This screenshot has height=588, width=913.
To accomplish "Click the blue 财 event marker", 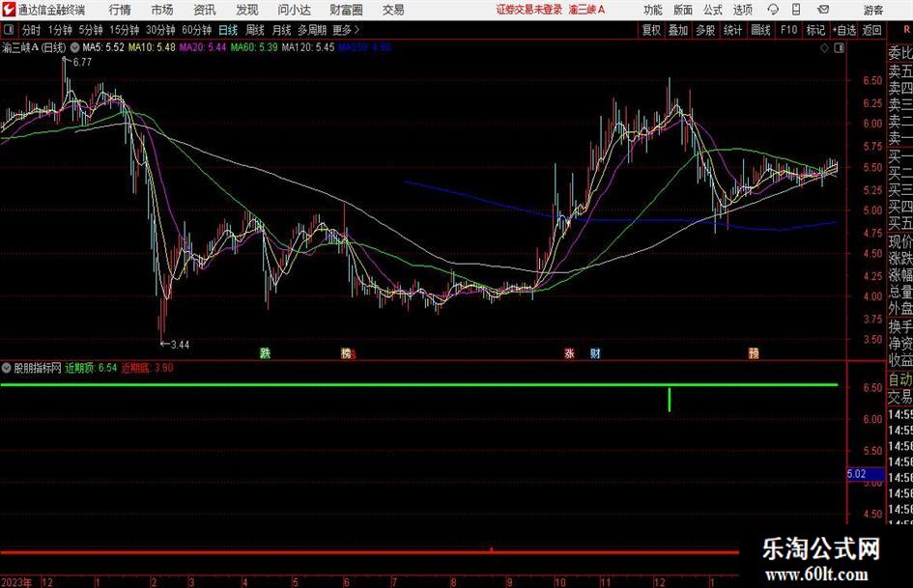I will click(x=595, y=352).
